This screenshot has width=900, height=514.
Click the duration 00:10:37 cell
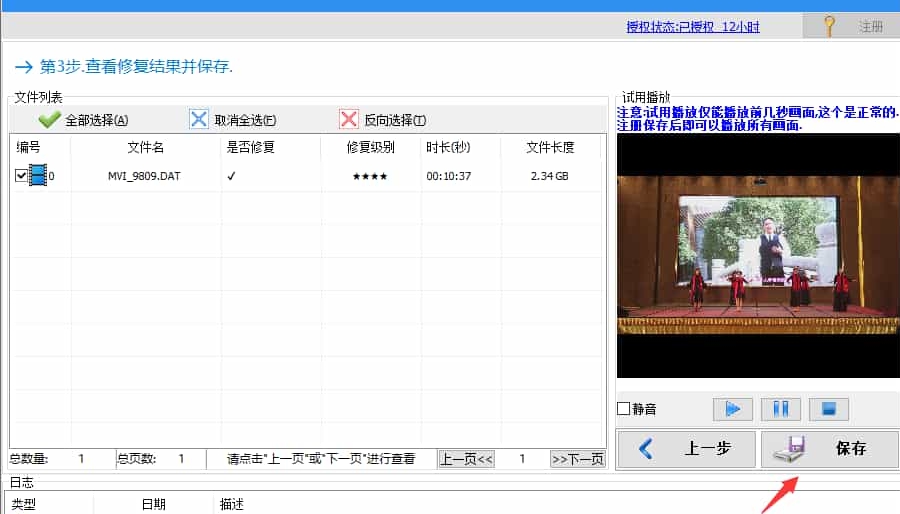click(448, 176)
